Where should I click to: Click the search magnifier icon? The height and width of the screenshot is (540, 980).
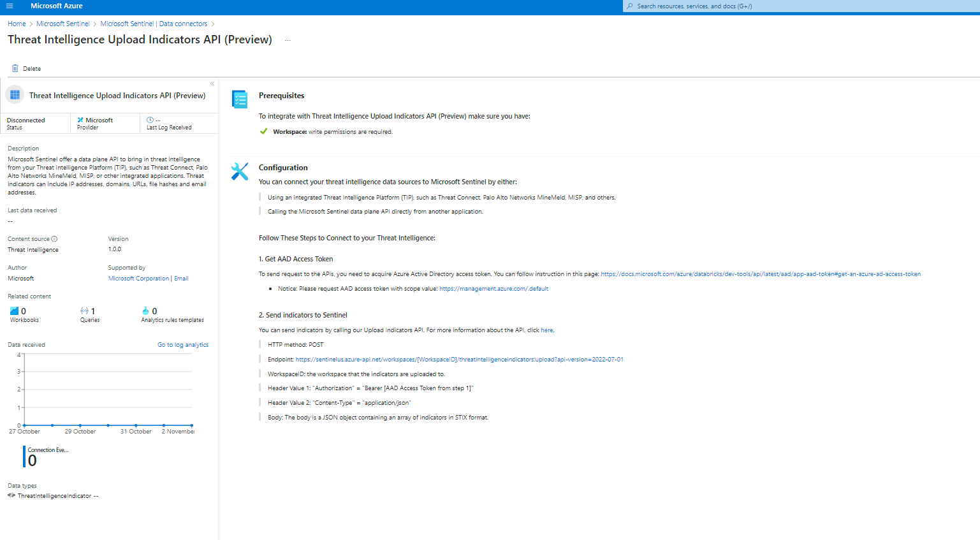pos(630,6)
